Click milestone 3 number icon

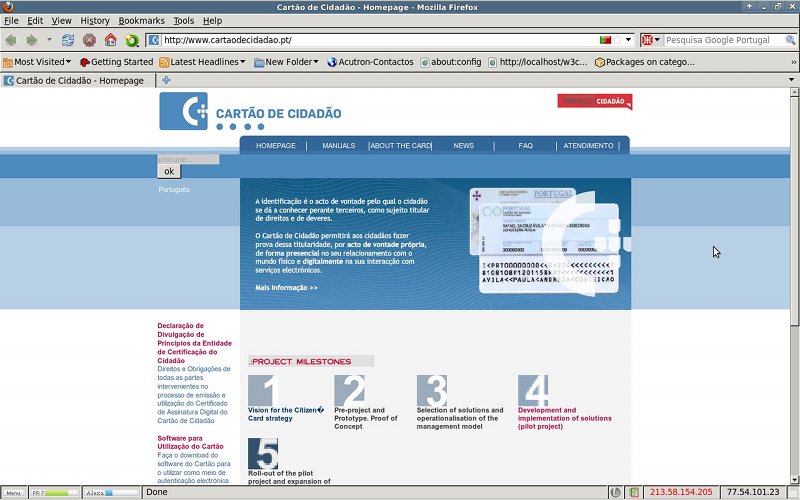point(432,390)
